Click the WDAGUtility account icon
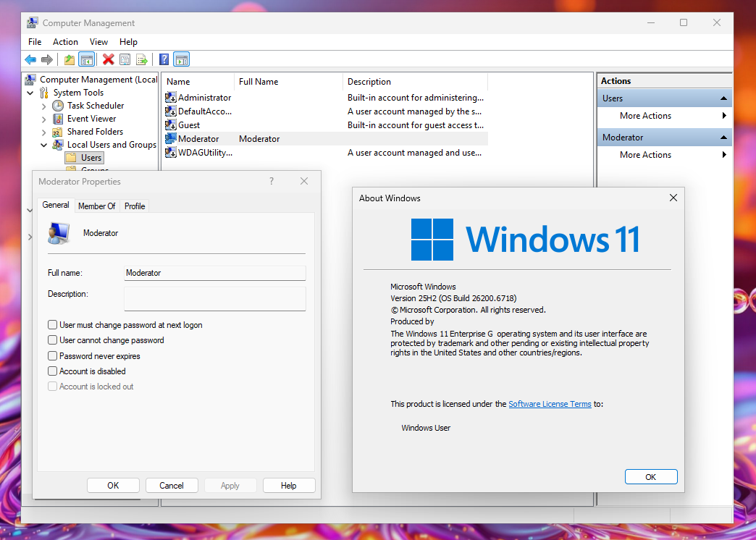 point(171,152)
